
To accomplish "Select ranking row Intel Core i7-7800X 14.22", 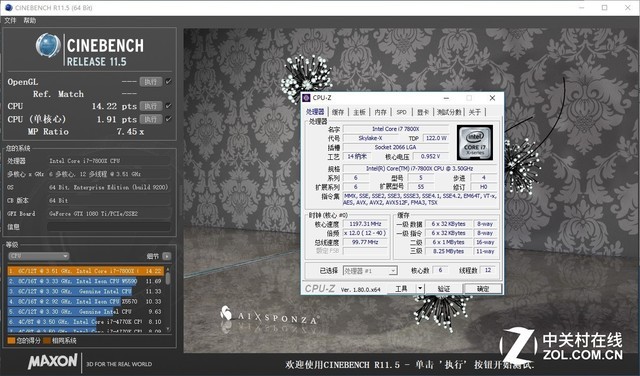I will (x=85, y=271).
